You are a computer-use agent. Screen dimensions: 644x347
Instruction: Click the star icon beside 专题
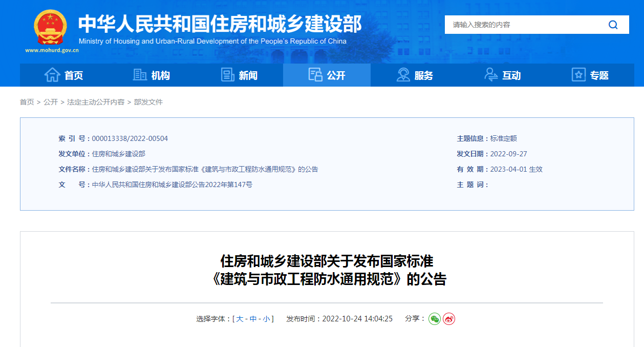pyautogui.click(x=578, y=75)
